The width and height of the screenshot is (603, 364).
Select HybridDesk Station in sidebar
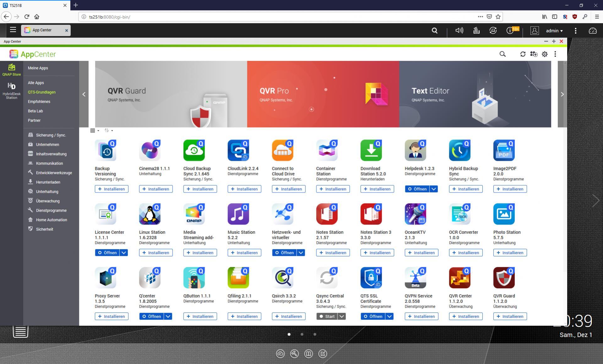point(12,91)
